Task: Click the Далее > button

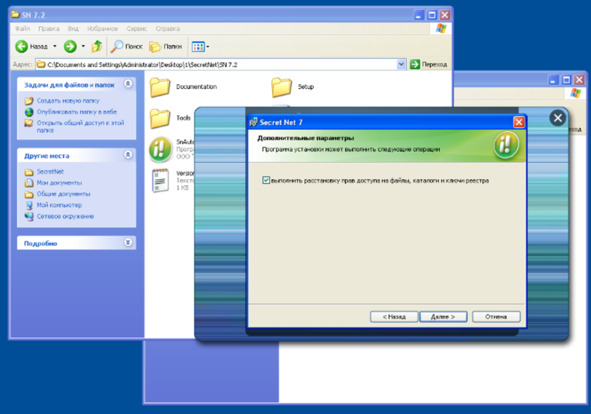Action: (443, 317)
